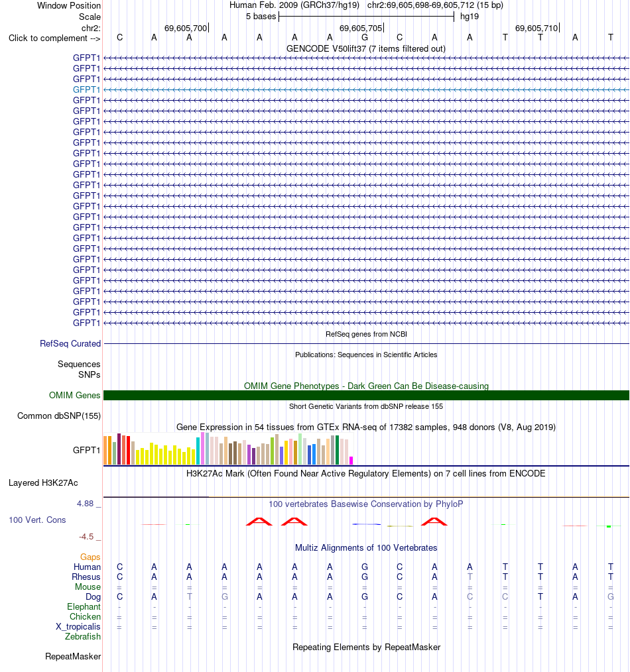Click position marker 69,605,705 on the ruler
Viewport: 630px width, 672px height.
click(361, 28)
